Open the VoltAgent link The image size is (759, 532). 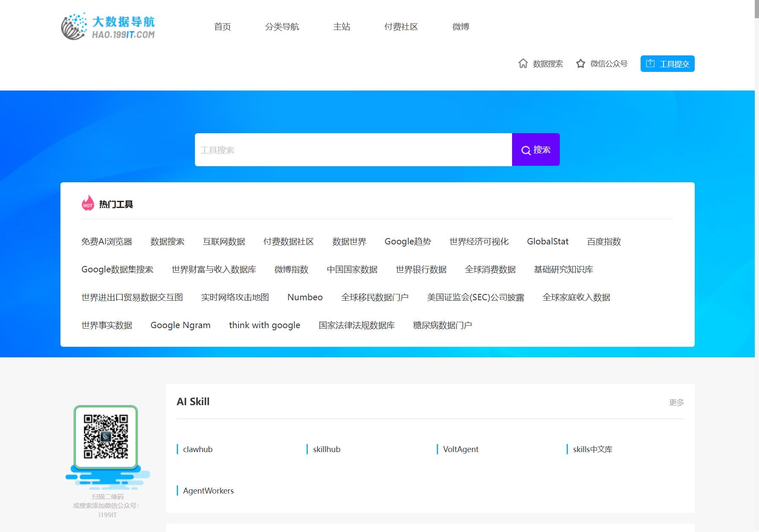point(461,449)
